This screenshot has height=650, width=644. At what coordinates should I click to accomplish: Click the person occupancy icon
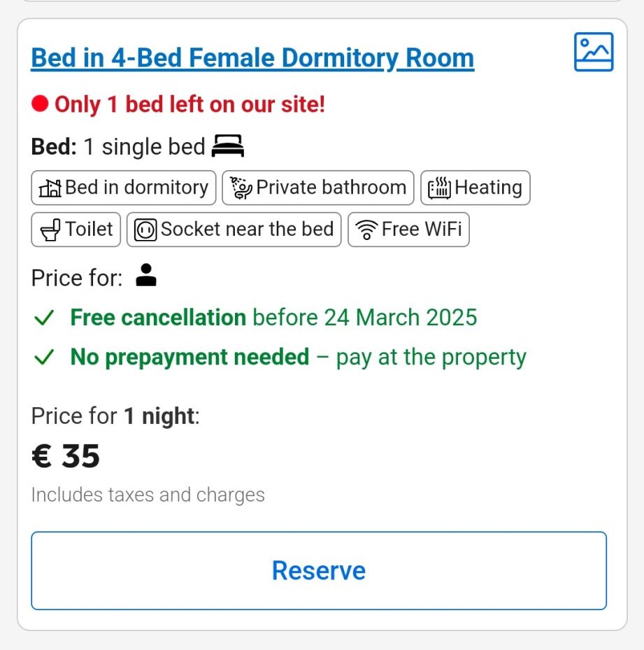146,275
